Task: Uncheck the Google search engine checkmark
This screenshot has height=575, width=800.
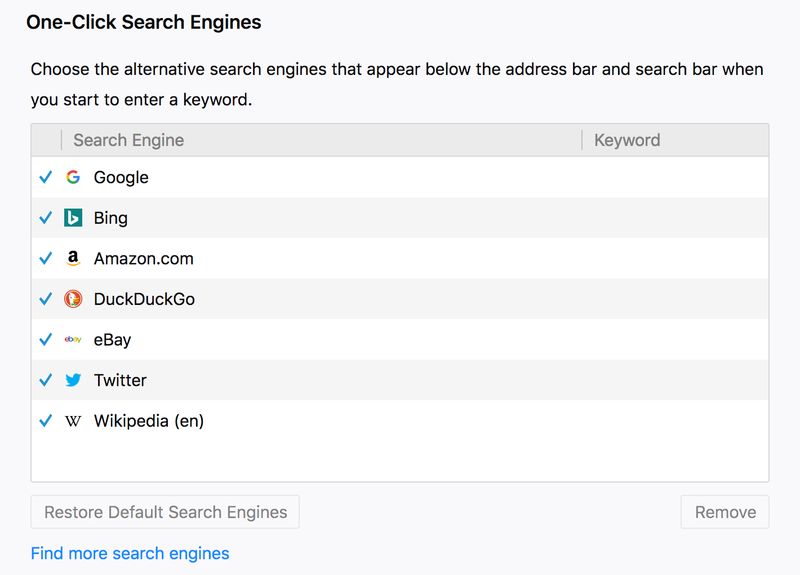Action: [46, 177]
